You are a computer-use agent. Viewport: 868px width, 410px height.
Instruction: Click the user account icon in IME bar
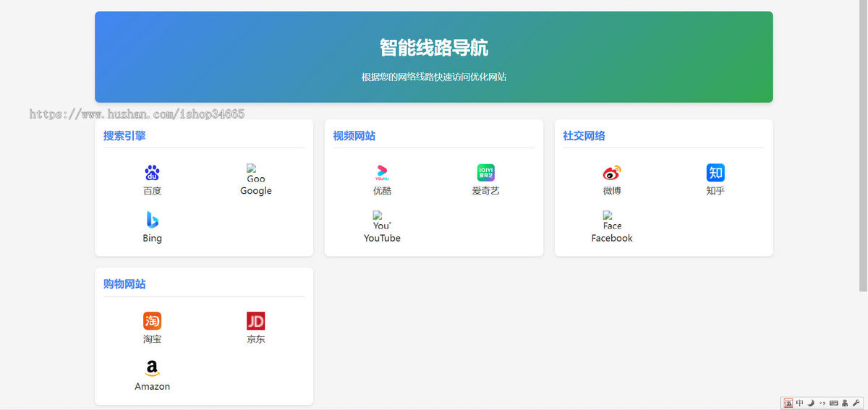click(845, 403)
